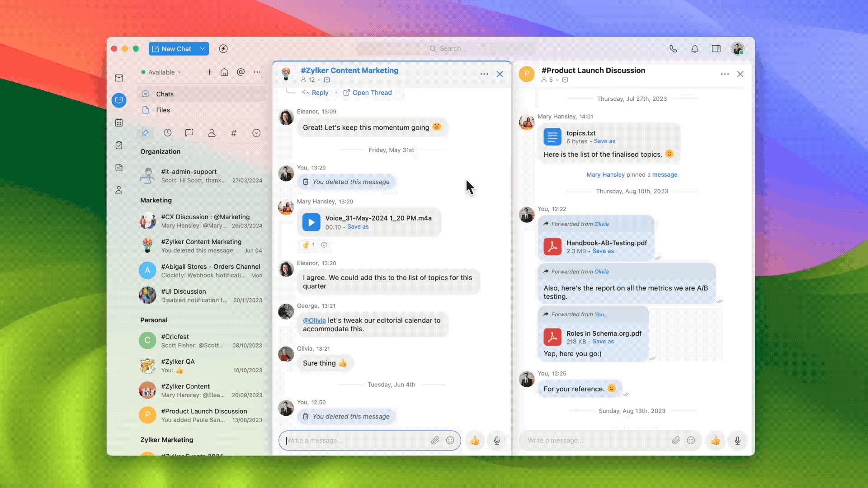Viewport: 868px width, 488px height.
Task: Click the notifications bell icon
Action: pyautogui.click(x=695, y=49)
